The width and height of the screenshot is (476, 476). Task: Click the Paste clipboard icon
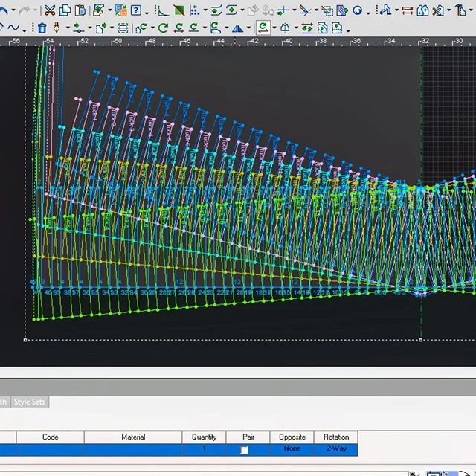coord(80,10)
